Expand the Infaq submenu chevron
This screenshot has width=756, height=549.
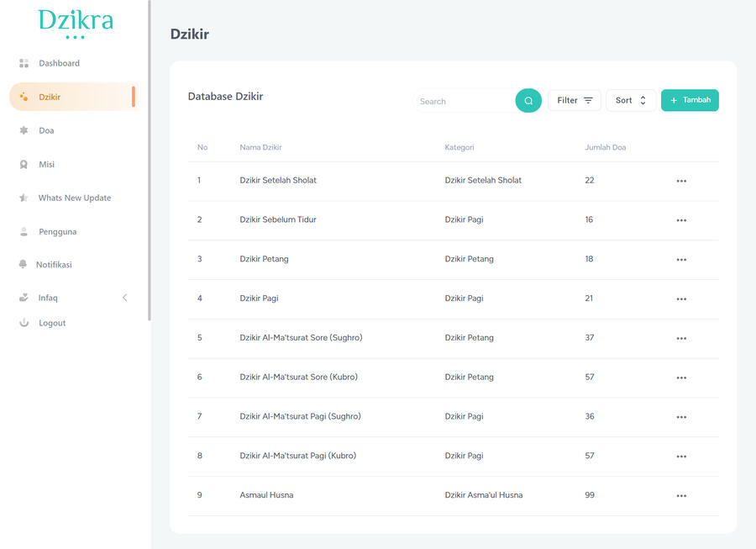tap(125, 298)
